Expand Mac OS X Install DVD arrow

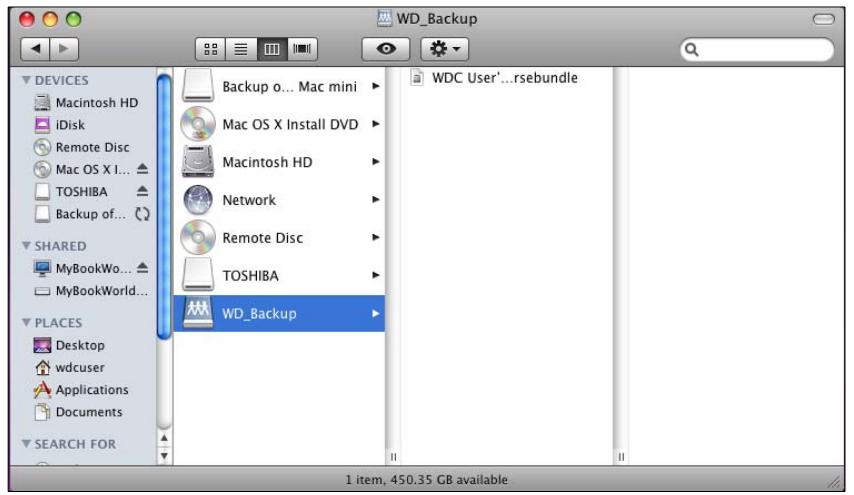pos(375,124)
